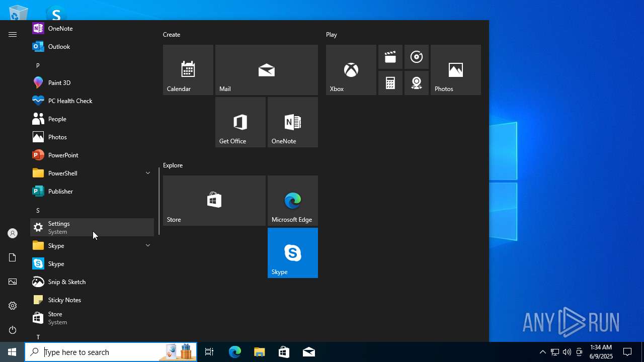Open Documents from Start sidebar
The image size is (644, 362).
click(x=13, y=257)
